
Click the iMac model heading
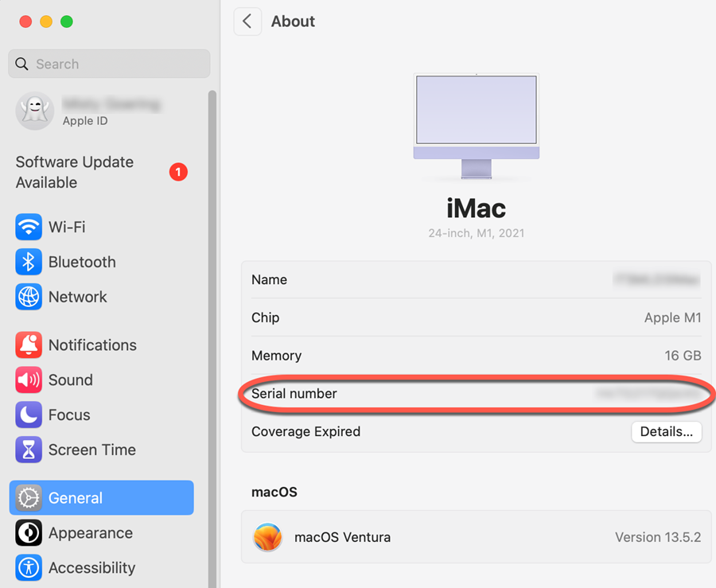(x=477, y=208)
